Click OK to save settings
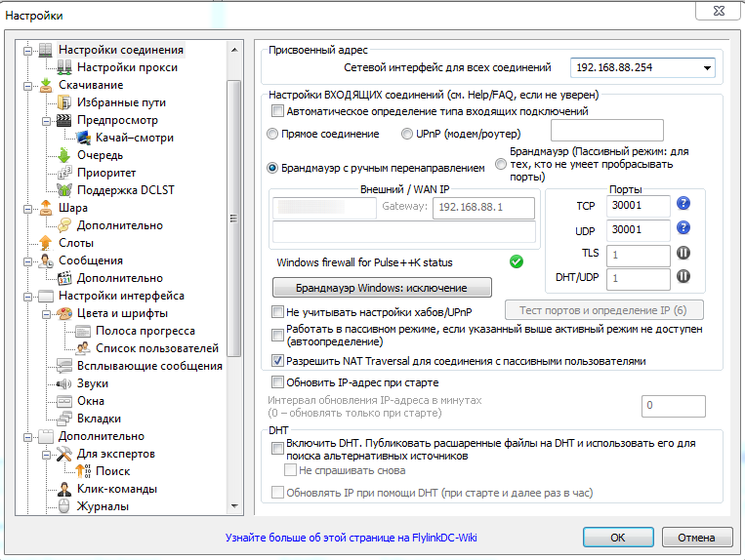 coord(618,538)
